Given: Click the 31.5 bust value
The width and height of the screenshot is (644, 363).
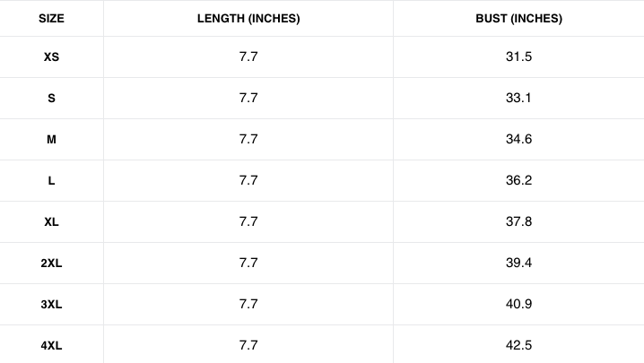Looking at the screenshot, I should pyautogui.click(x=518, y=57).
